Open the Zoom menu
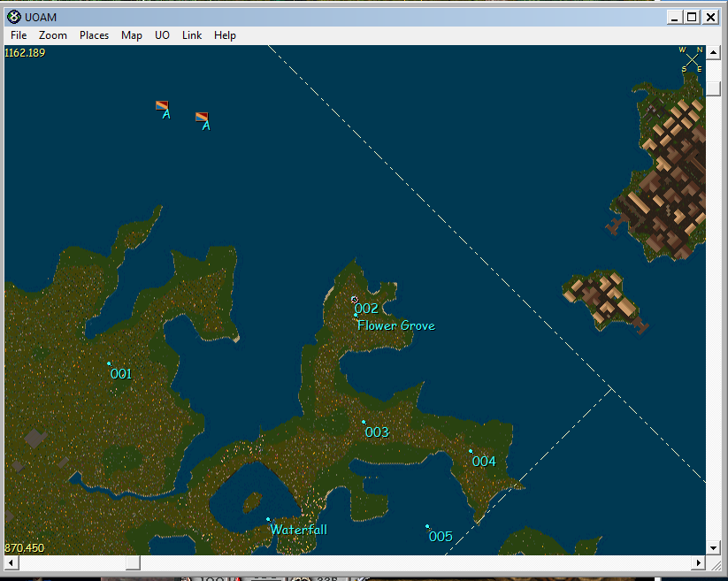Image resolution: width=728 pixels, height=581 pixels. pyautogui.click(x=53, y=35)
